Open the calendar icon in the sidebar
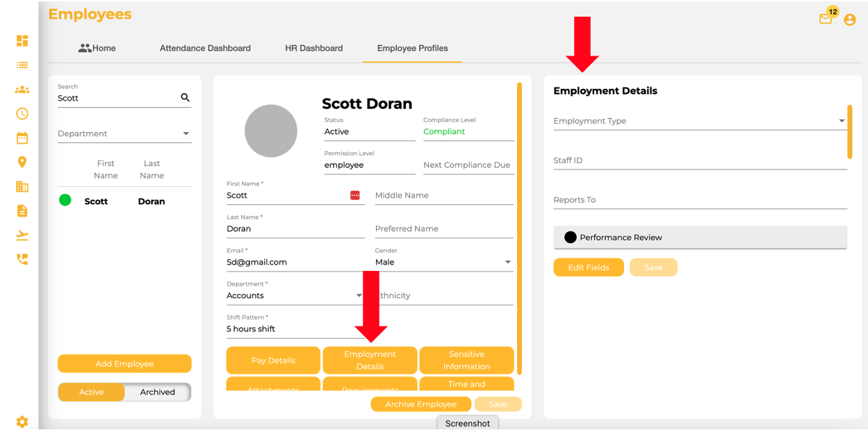Viewport: 868px width, 430px height. point(22,138)
